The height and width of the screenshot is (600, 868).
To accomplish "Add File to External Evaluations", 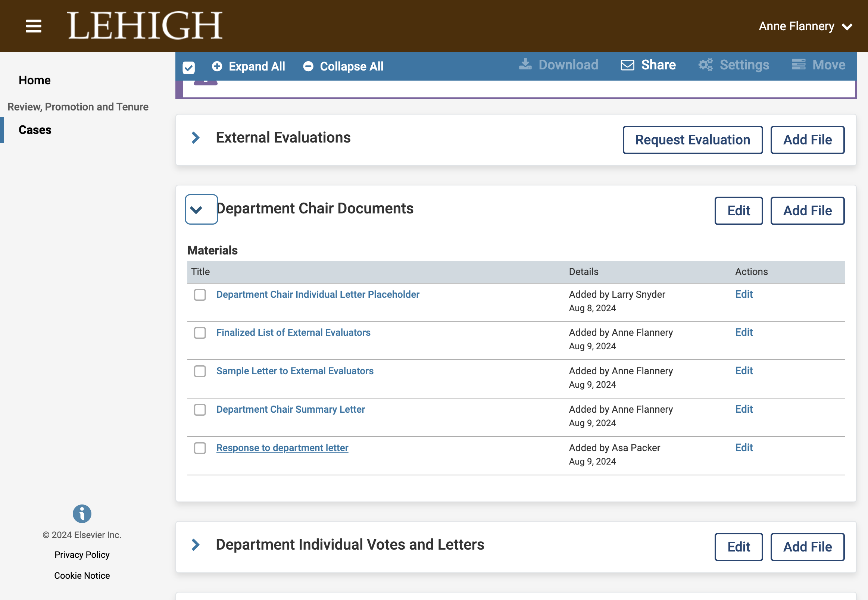I will tap(808, 140).
